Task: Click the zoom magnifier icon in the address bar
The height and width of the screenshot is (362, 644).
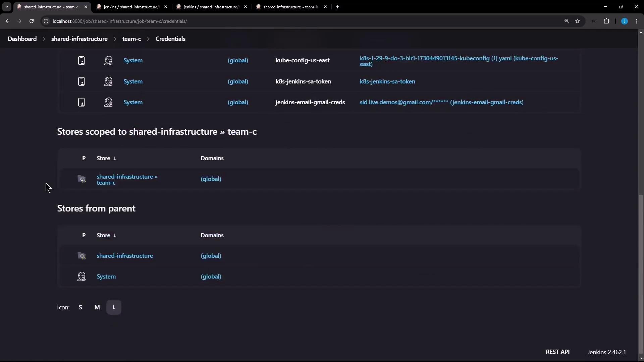Action: pos(567,21)
